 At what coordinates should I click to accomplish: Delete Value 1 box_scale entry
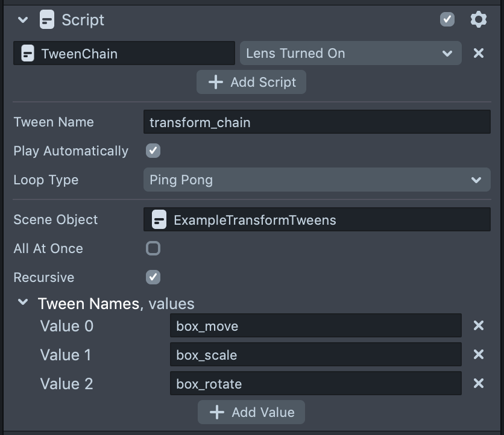coord(478,354)
